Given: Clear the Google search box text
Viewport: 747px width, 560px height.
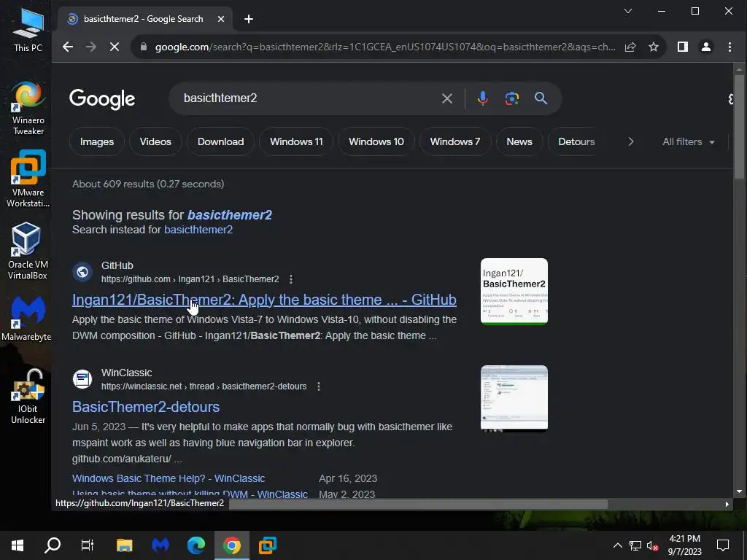Looking at the screenshot, I should point(447,98).
